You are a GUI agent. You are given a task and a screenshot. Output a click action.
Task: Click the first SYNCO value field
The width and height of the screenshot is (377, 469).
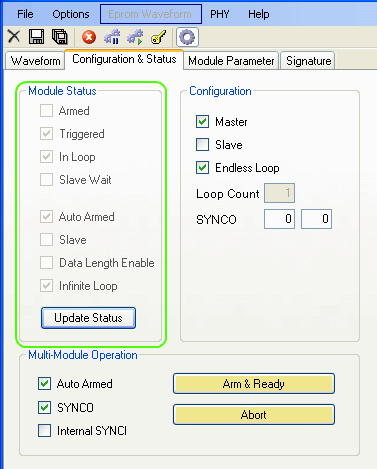click(279, 219)
